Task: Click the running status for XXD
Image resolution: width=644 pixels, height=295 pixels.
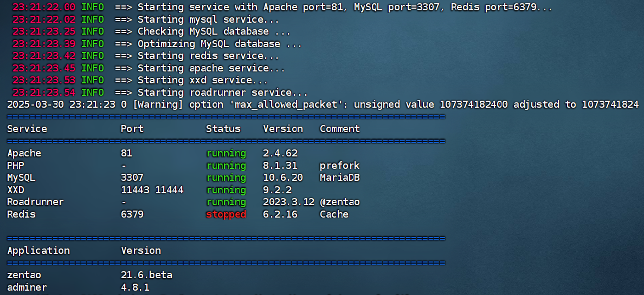Action: coord(226,190)
